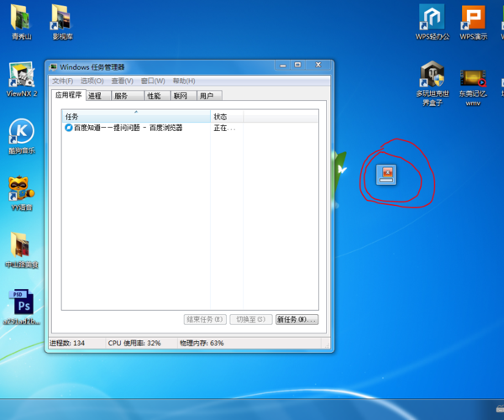
Task: Open the 联网 tab
Action: click(180, 96)
